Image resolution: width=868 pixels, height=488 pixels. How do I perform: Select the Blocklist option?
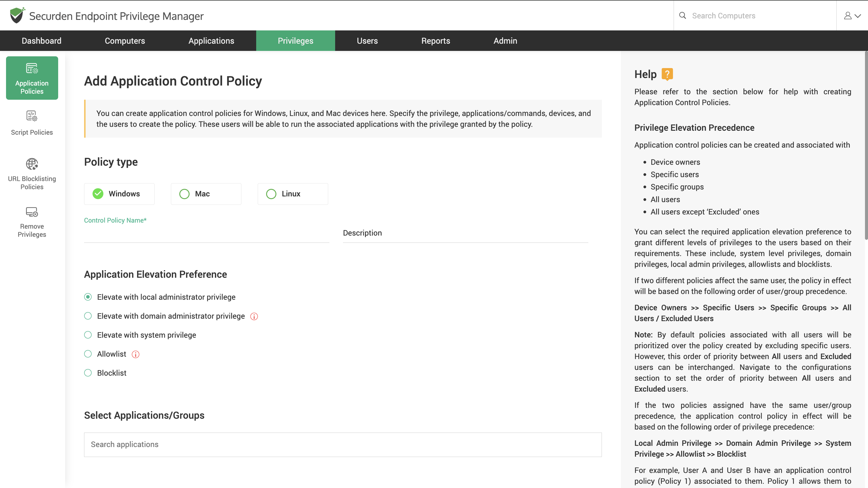88,373
